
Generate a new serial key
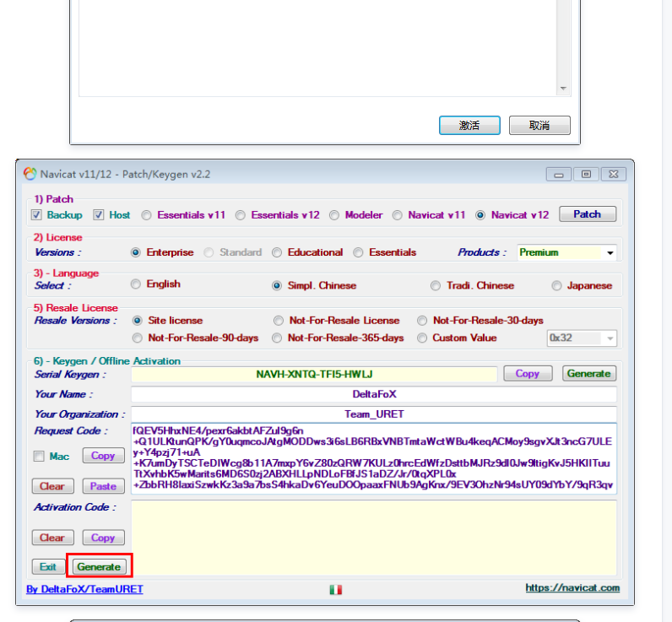click(x=589, y=374)
